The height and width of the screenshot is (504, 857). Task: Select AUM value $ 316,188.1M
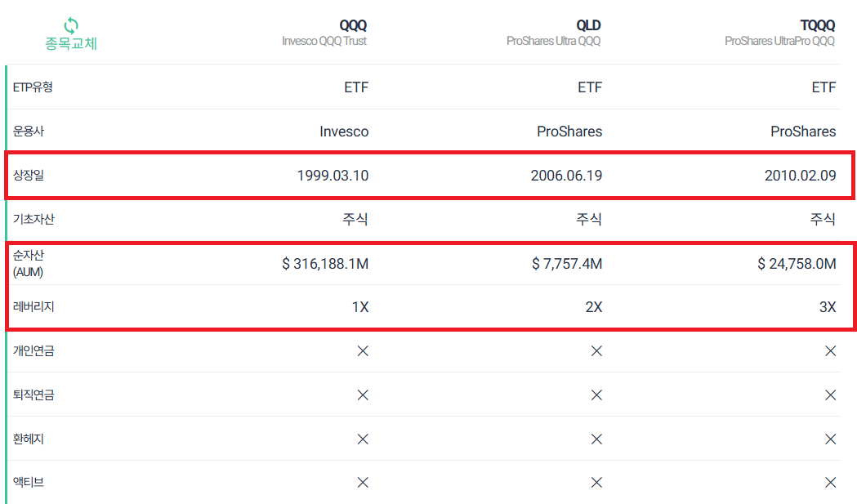325,264
